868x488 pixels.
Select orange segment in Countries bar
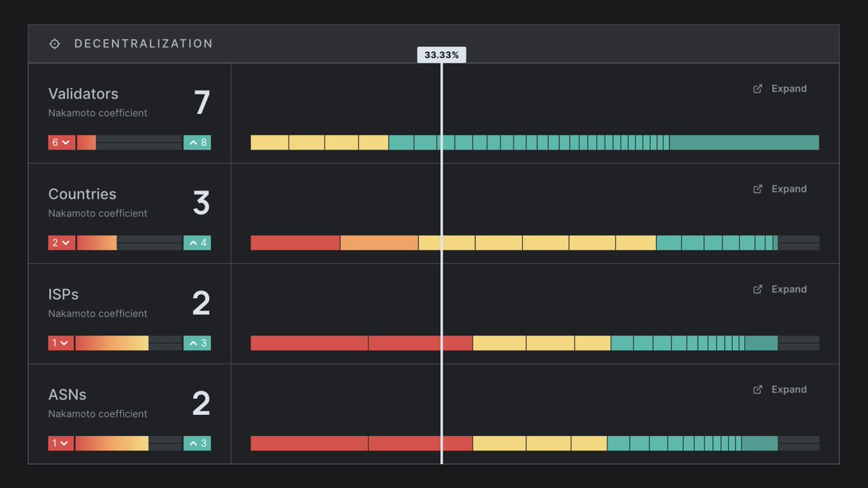click(379, 243)
